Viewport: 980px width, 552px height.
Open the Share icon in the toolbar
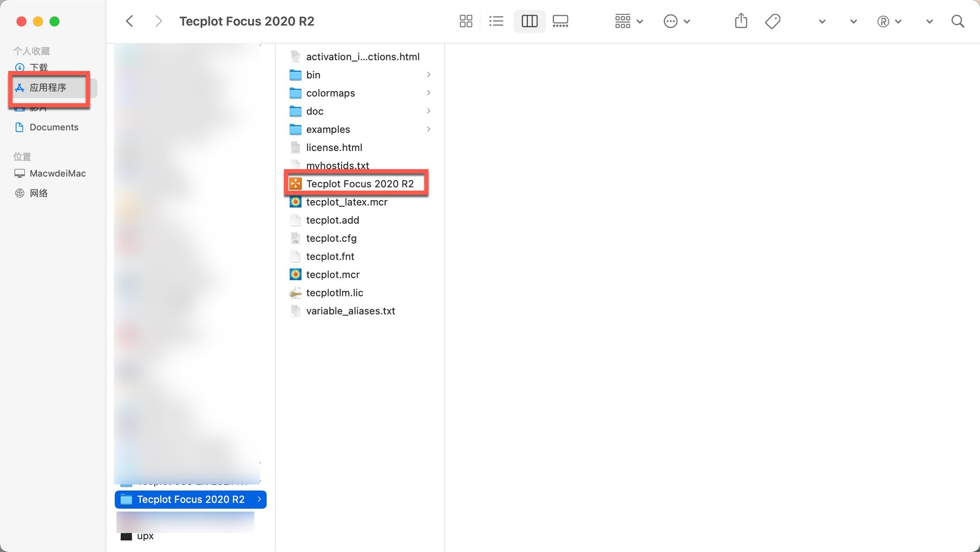741,21
